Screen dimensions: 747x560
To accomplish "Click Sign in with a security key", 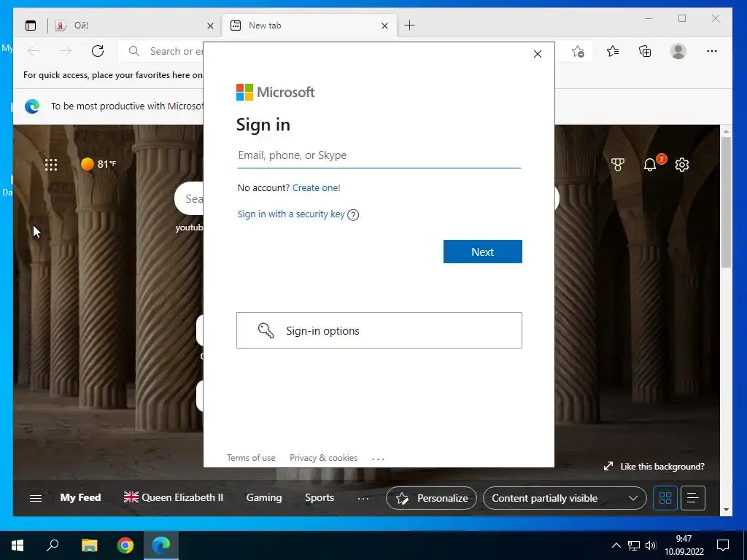I will pos(291,214).
